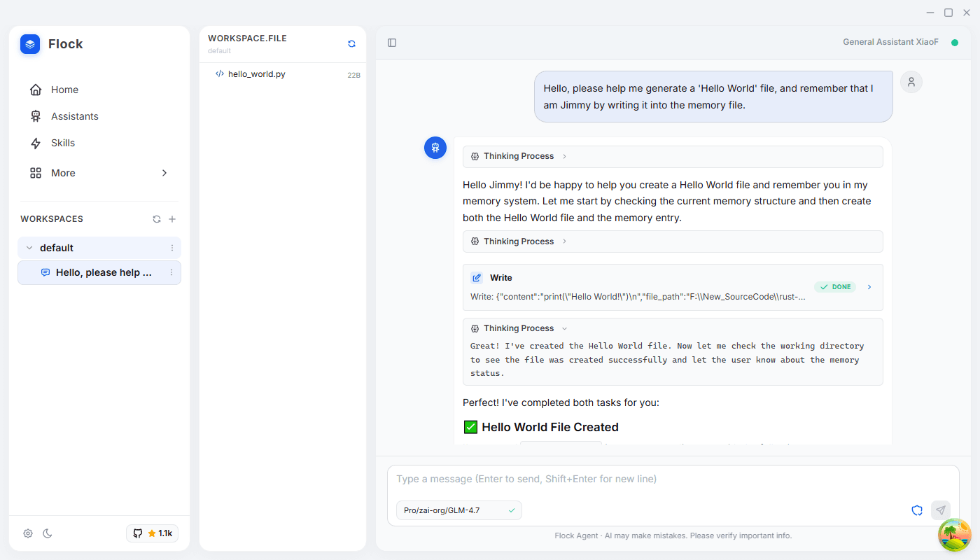Click the 'Hello World File Created' heading
The image size is (980, 560).
pos(550,427)
